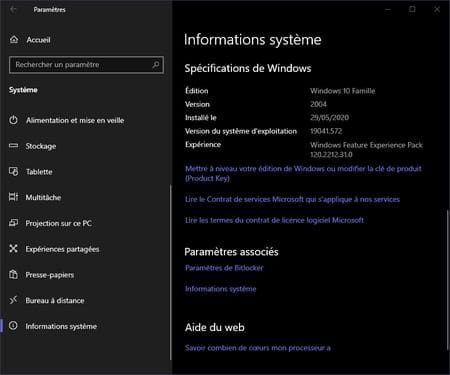Click the Projection sur ce PC icon
This screenshot has width=450, height=375.
click(x=13, y=223)
